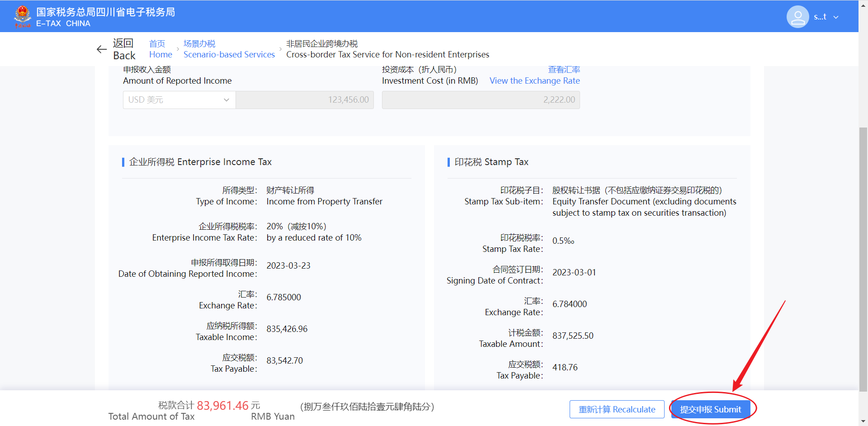Click the back arrow icon
The height and width of the screenshot is (426, 868).
pos(102,49)
